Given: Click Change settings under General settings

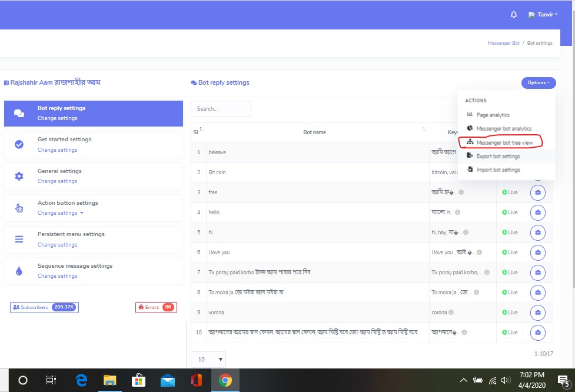Looking at the screenshot, I should 57,181.
